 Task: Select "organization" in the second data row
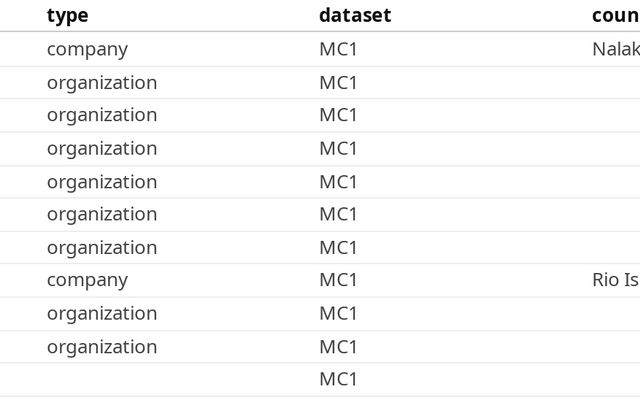pos(102,82)
